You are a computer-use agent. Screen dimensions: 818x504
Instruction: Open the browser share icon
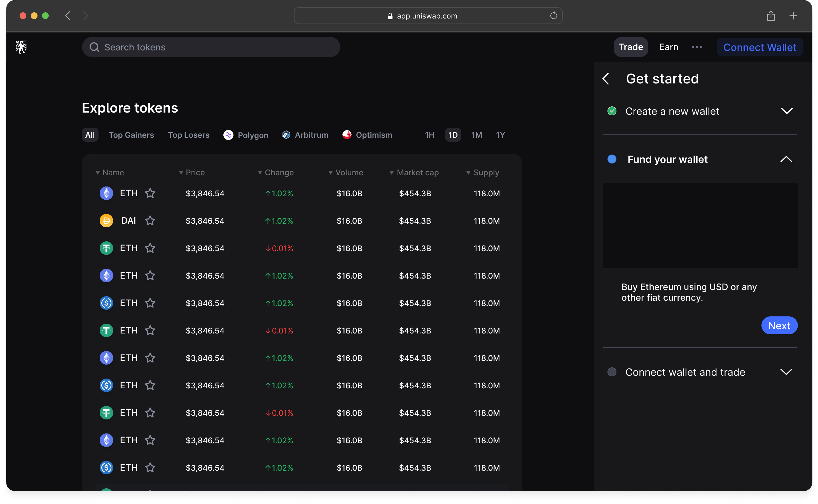771,16
